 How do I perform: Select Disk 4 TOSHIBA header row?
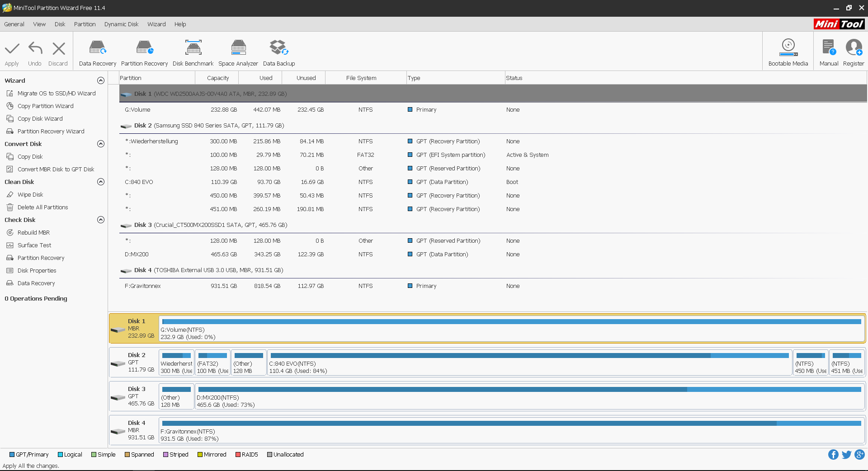(x=493, y=270)
